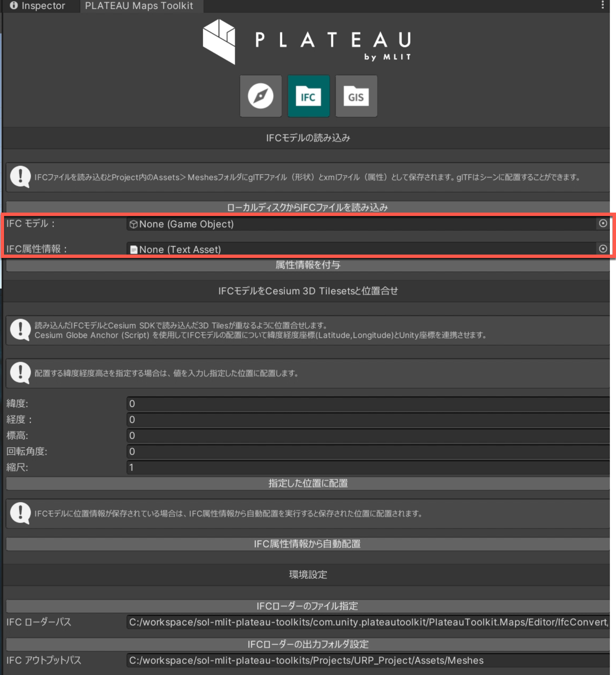616x675 pixels.
Task: Click the 属性情報を付与 button
Action: pyautogui.click(x=308, y=265)
